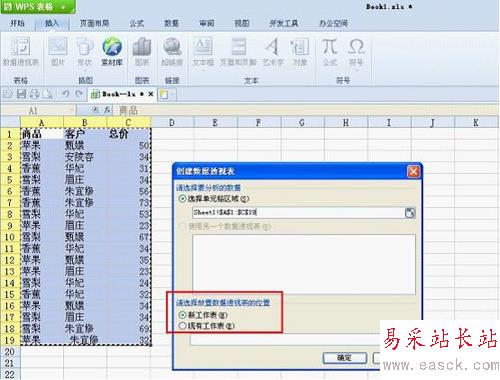
Task: Click cell A1 containing 商品
Action: click(42, 134)
